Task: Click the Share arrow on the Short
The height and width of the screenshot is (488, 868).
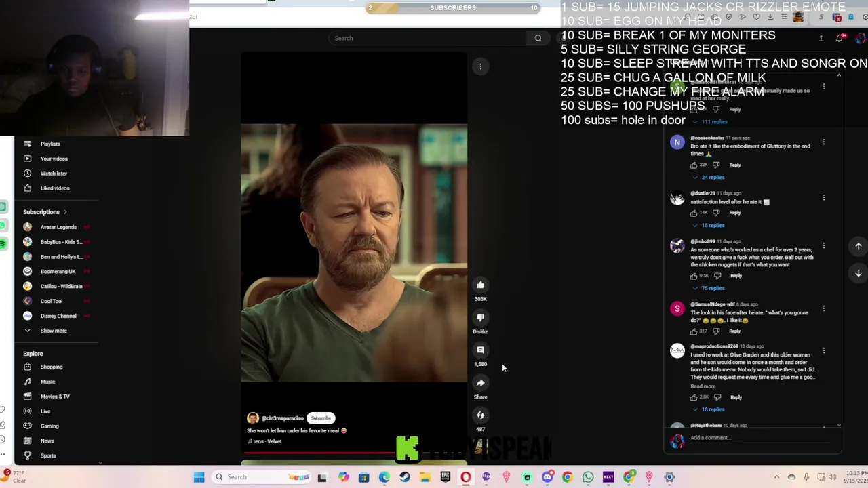Action: click(x=480, y=382)
